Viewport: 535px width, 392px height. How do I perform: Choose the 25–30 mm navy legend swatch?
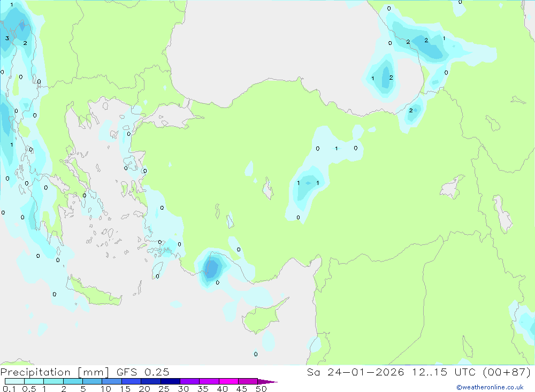(x=170, y=381)
